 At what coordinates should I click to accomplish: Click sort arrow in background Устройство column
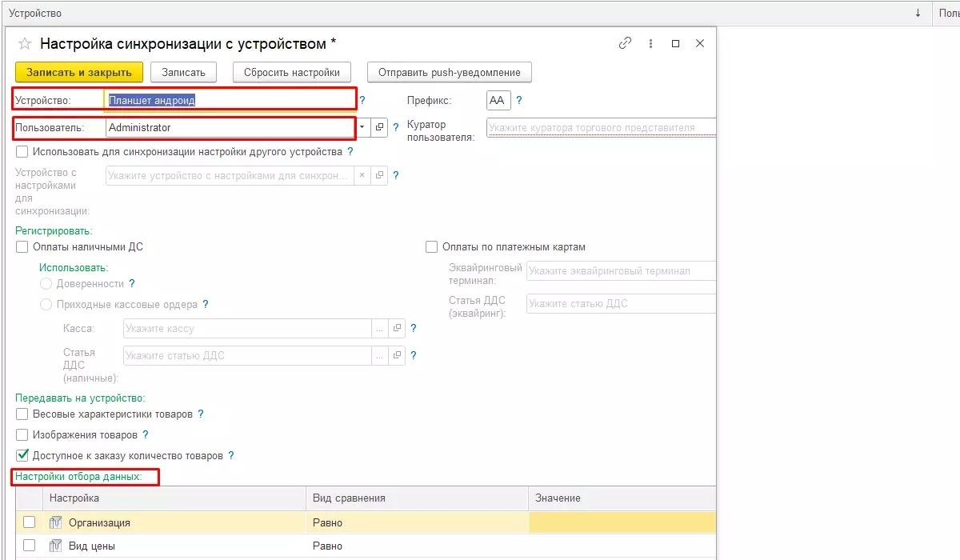point(918,14)
